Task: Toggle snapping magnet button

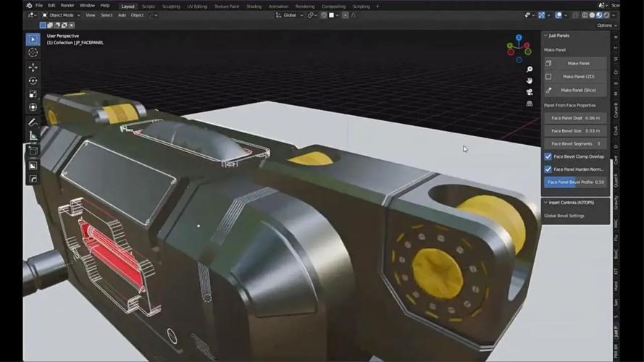Action: coord(324,15)
